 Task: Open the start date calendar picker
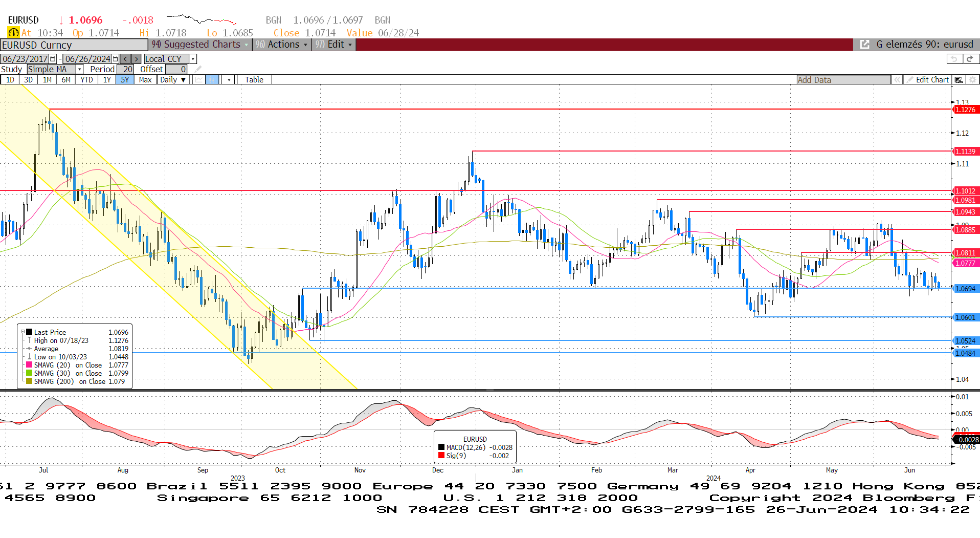tap(53, 59)
